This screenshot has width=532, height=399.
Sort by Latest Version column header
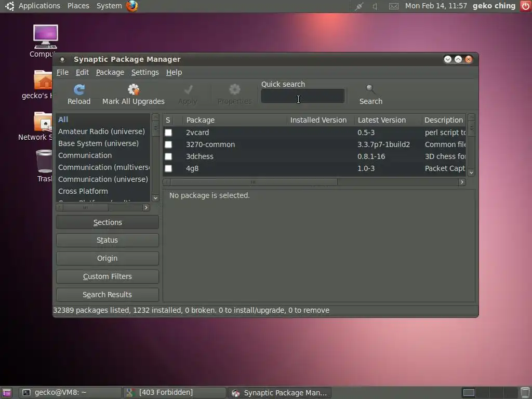click(x=388, y=120)
